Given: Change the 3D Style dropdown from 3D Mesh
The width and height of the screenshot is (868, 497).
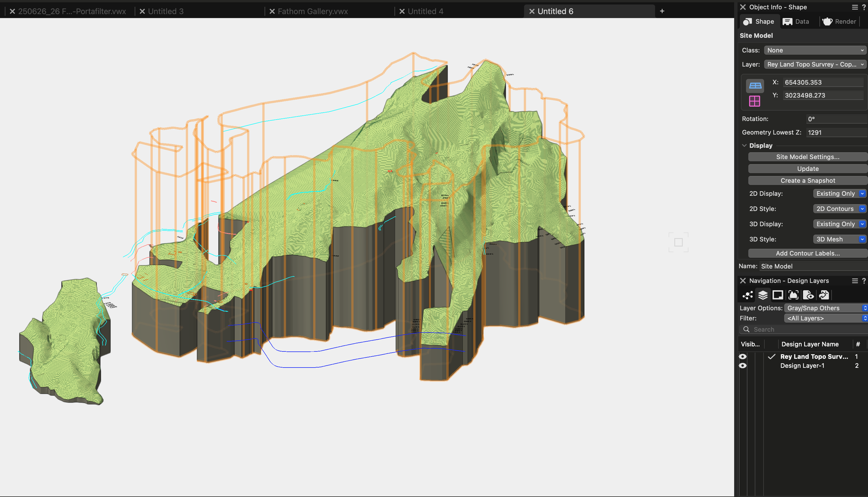Looking at the screenshot, I should (x=840, y=239).
